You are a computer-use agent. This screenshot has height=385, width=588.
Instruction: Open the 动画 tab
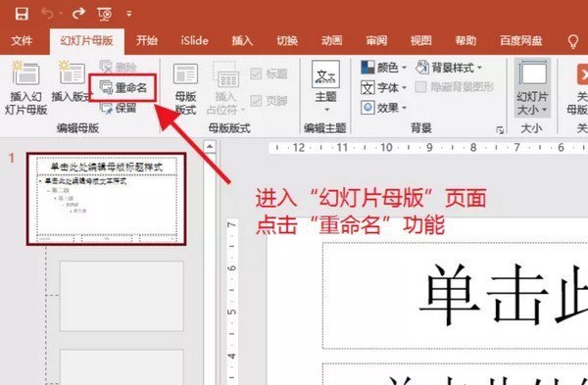click(331, 40)
